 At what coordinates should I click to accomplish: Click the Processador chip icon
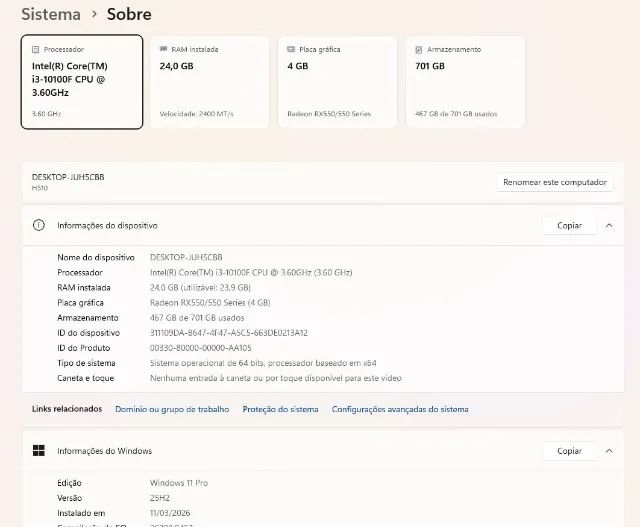coord(36,49)
